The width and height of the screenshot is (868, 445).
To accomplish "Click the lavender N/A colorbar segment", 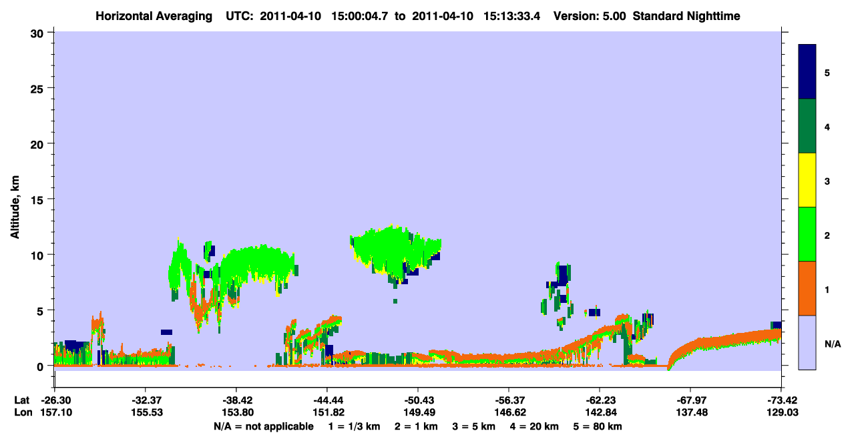I will [807, 342].
